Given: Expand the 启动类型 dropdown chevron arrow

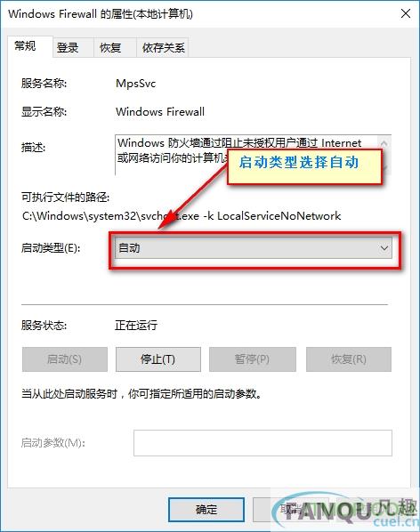Looking at the screenshot, I should (x=384, y=248).
